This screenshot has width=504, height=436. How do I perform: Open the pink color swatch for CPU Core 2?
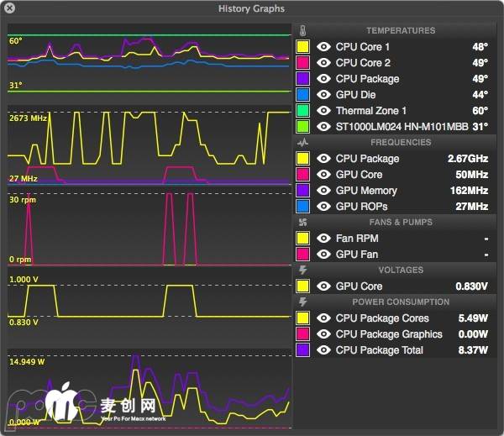pos(302,63)
